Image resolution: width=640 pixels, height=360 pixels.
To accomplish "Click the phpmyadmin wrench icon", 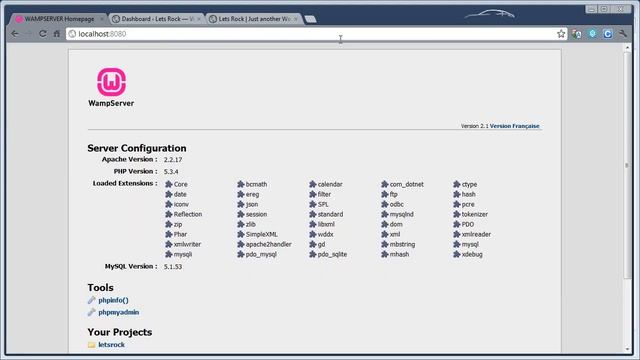I will pos(91,312).
